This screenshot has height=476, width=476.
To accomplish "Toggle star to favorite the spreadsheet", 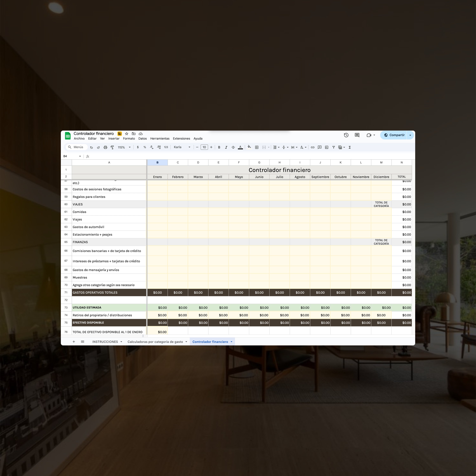I will 127,134.
